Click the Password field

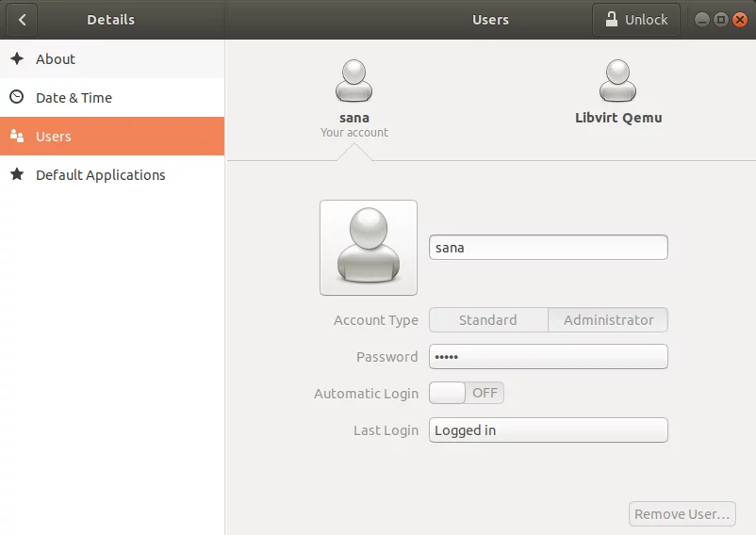pos(548,357)
